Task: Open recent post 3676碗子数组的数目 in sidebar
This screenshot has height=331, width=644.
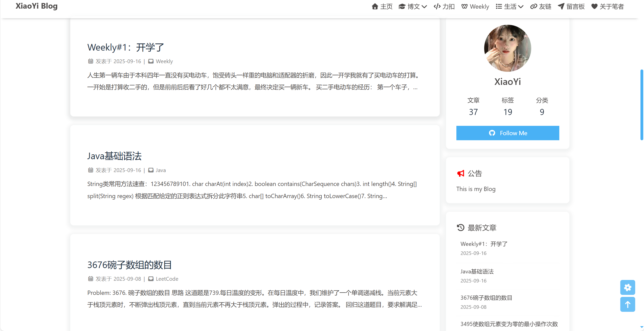Action: pyautogui.click(x=486, y=298)
